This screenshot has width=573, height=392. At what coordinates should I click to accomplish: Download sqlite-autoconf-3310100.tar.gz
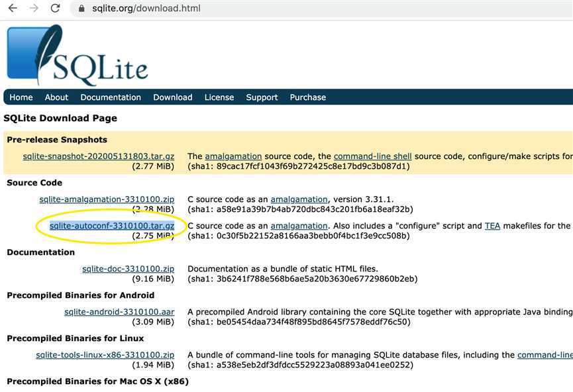click(112, 226)
